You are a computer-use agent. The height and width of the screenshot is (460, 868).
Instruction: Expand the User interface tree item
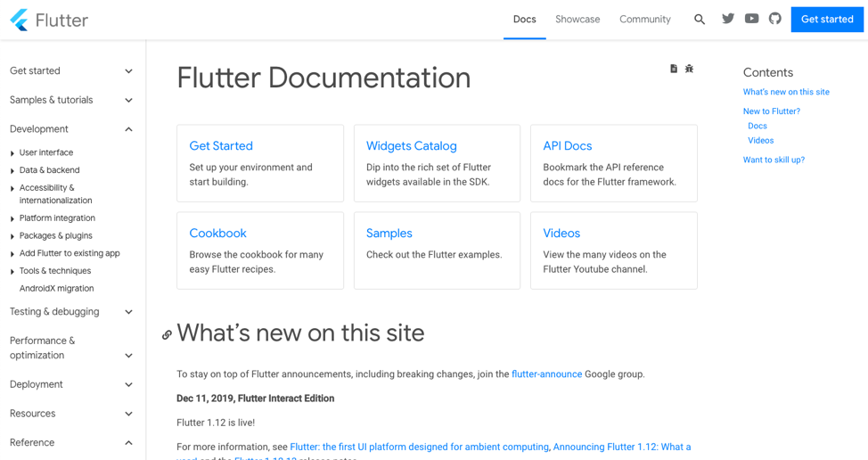point(12,153)
